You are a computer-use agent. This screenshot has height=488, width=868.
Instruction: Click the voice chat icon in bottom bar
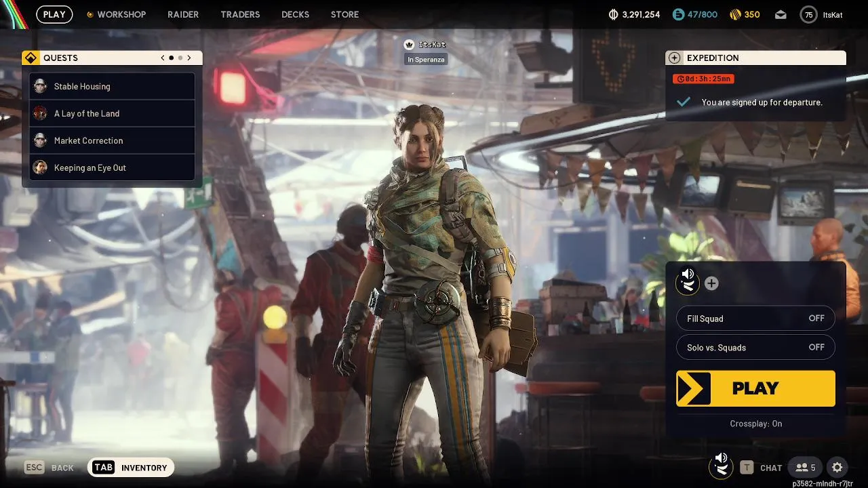click(x=721, y=465)
